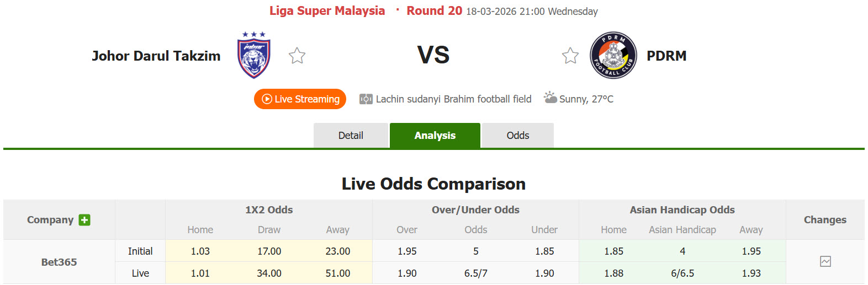The height and width of the screenshot is (285, 868).
Task: Add a company with green plus icon
Action: 84,220
